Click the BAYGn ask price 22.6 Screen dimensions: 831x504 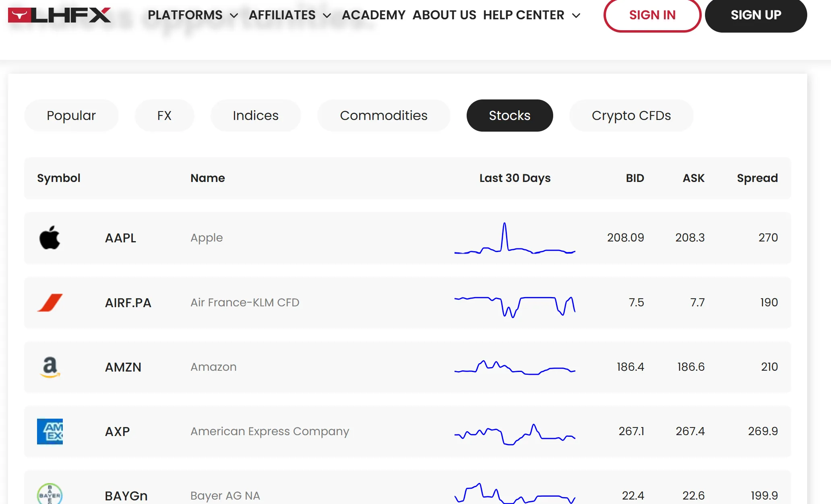coord(693,496)
